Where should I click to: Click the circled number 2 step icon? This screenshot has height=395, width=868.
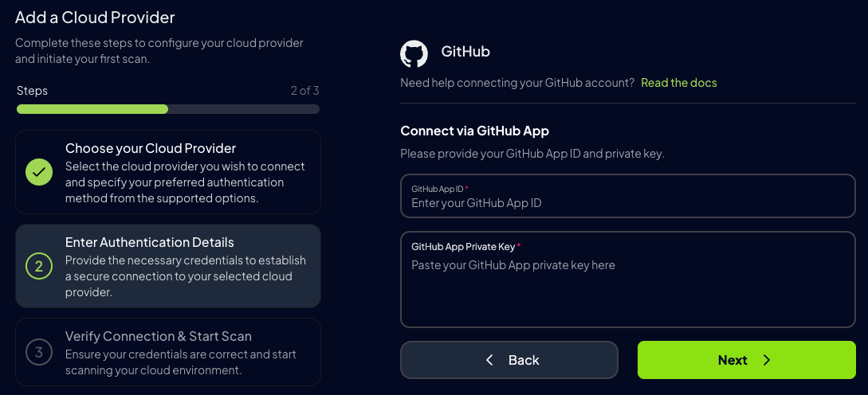(39, 266)
